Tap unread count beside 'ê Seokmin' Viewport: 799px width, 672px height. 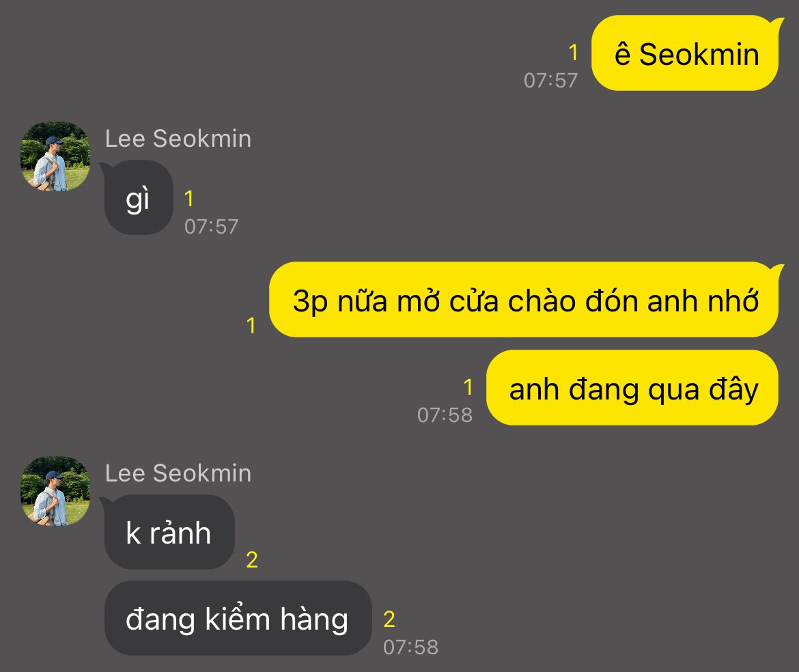click(x=573, y=53)
